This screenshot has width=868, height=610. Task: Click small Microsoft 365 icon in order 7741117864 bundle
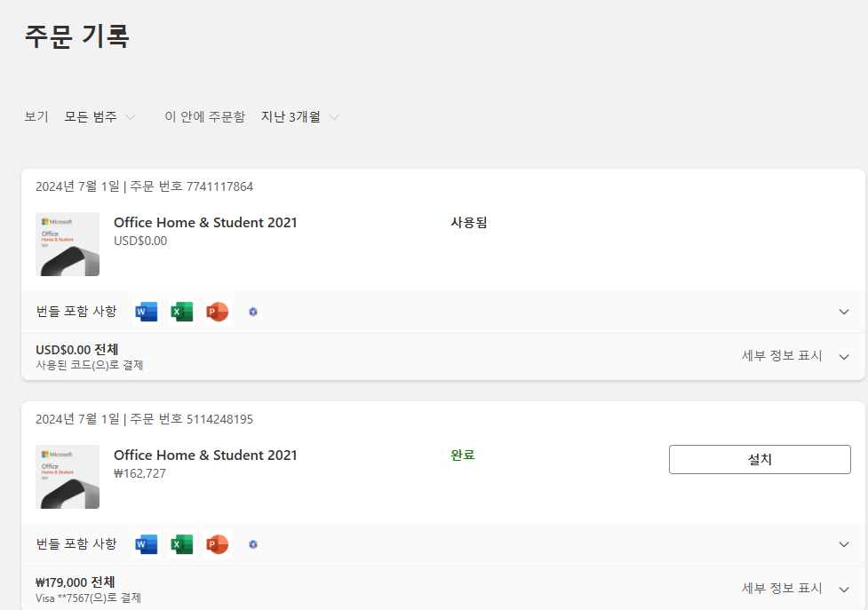click(x=253, y=312)
